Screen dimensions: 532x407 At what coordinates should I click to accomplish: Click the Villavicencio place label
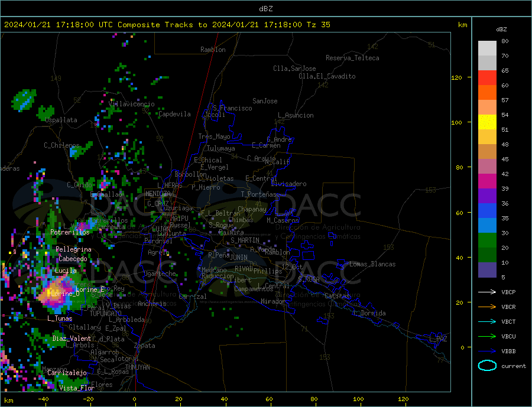pos(132,104)
